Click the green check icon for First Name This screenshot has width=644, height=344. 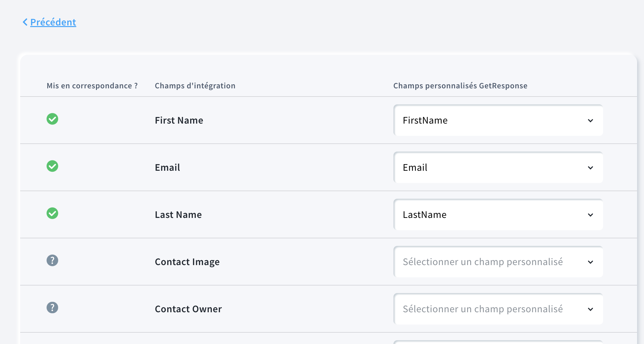[x=53, y=119]
